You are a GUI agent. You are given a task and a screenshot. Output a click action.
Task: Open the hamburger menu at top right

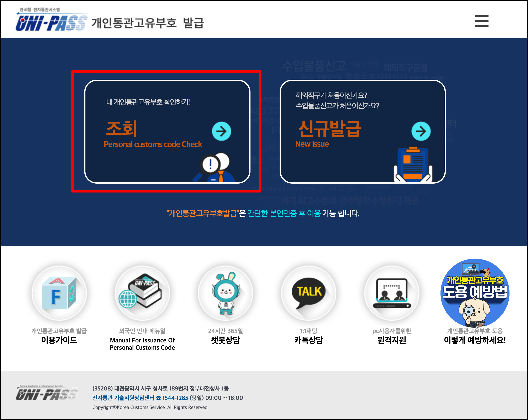coord(481,21)
